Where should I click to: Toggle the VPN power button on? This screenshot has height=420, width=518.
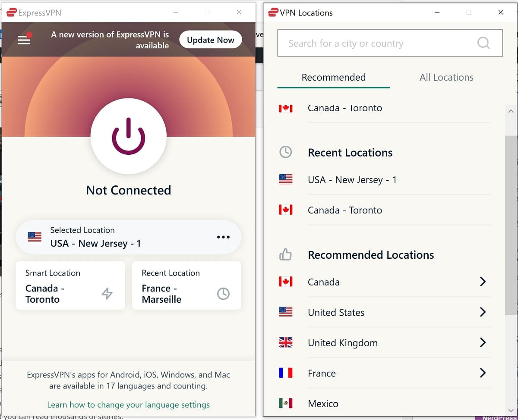click(129, 136)
